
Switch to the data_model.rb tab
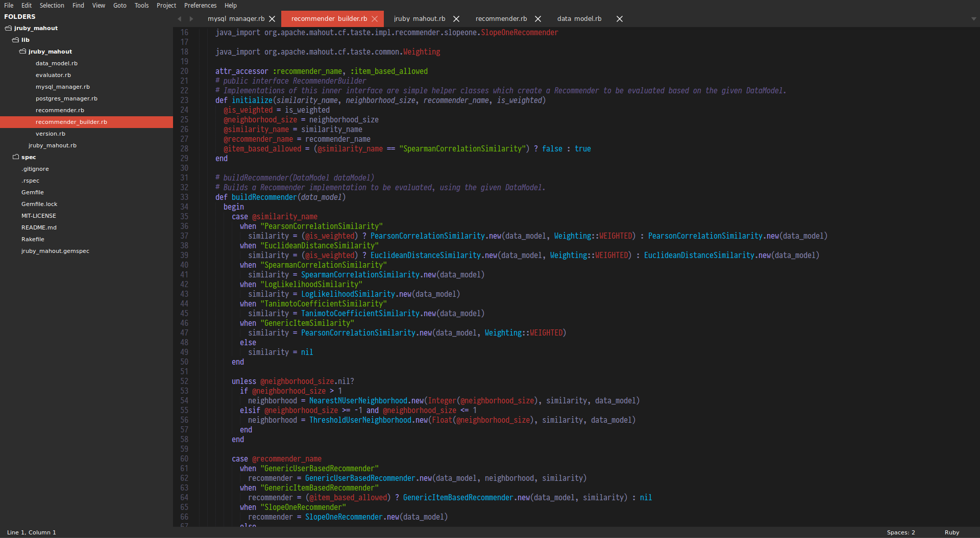[579, 18]
